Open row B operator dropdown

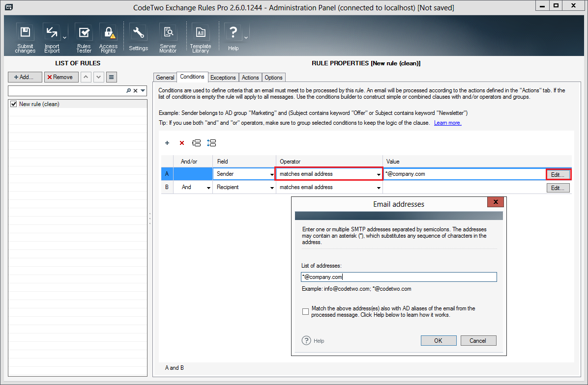(379, 188)
